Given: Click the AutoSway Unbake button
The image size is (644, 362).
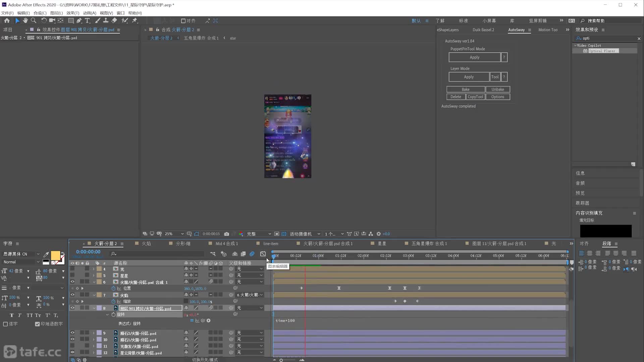Looking at the screenshot, I should click(x=498, y=89).
